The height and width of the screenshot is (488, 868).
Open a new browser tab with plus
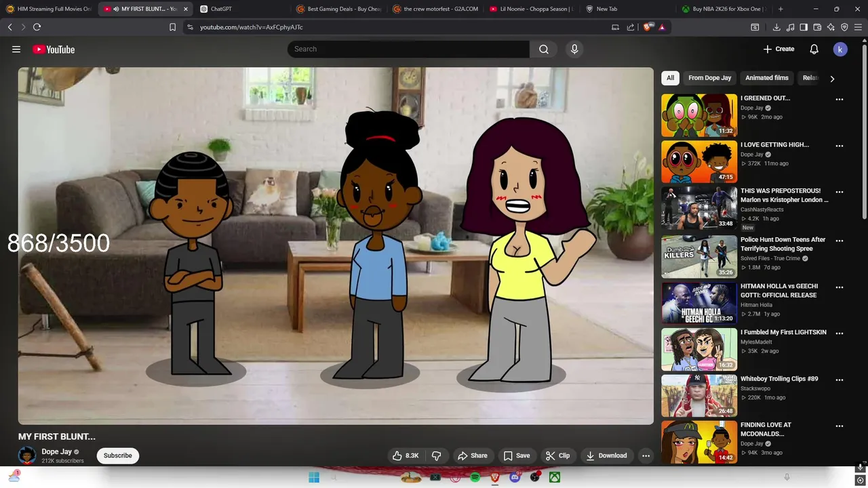coord(781,9)
